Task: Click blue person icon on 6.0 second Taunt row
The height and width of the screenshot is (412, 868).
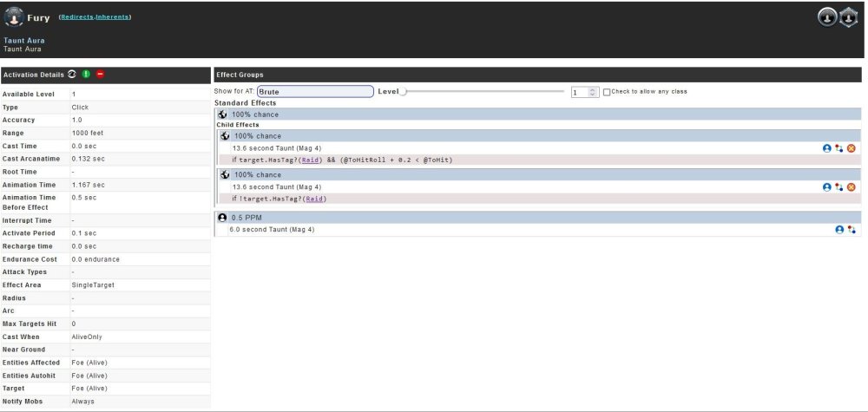Action: [839, 230]
